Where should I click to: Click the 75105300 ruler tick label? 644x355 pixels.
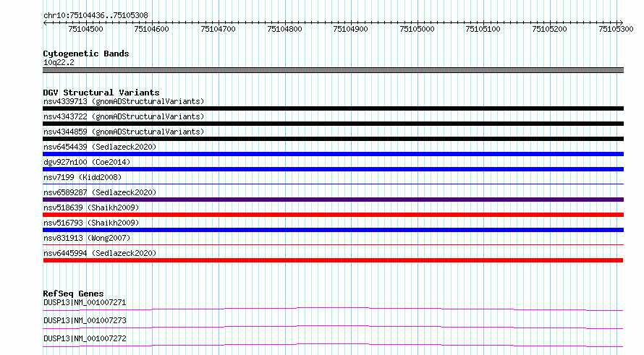(616, 29)
